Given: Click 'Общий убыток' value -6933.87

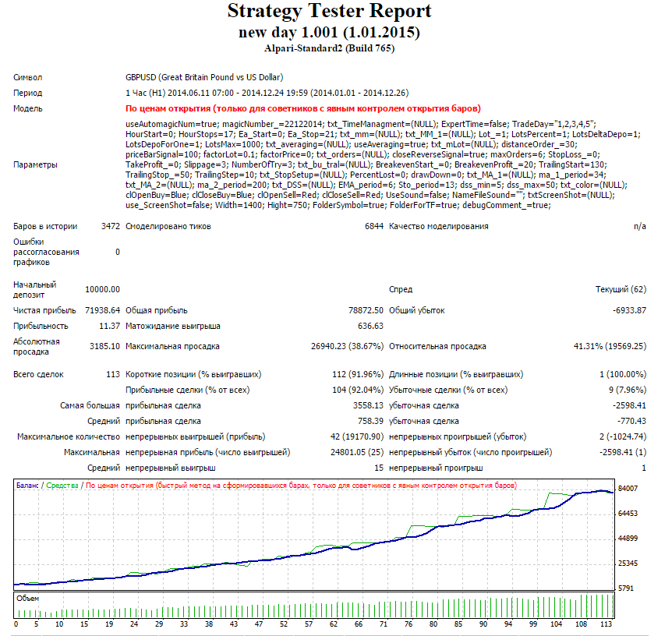Looking at the screenshot, I should [x=629, y=310].
